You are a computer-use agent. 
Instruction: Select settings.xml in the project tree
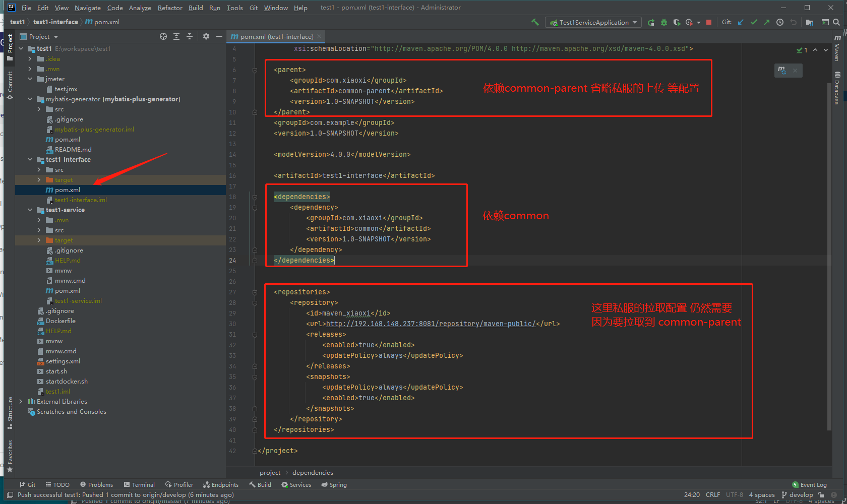63,361
